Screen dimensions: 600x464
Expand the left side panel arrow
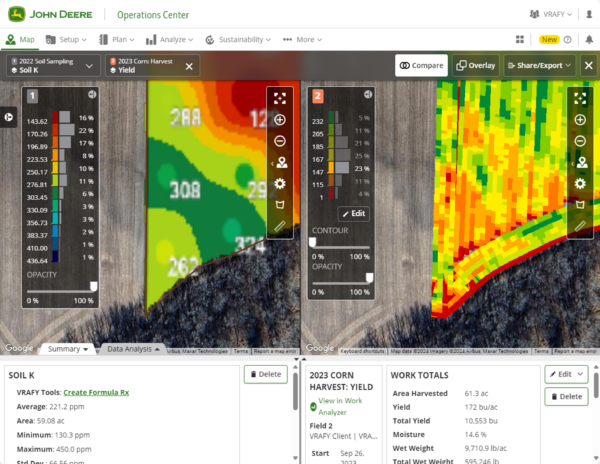pyautogui.click(x=8, y=117)
